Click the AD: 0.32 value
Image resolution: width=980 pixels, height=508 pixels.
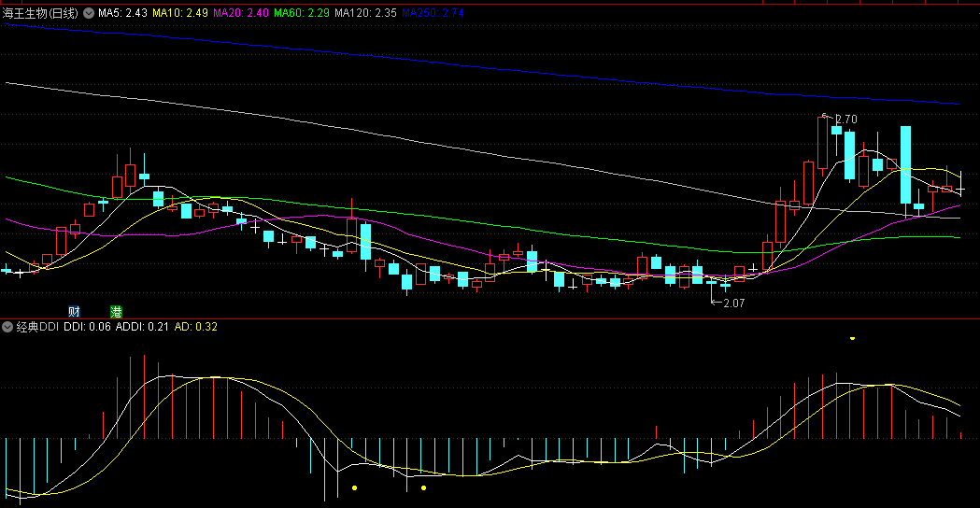195,327
